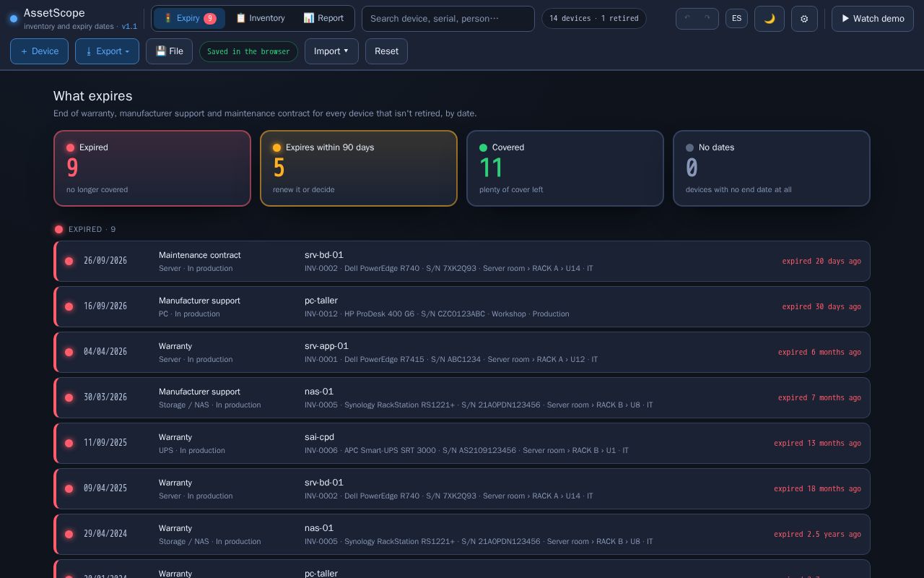Image resolution: width=924 pixels, height=578 pixels.
Task: Click the red dot on the 09/04/2025 row
Action: tap(69, 488)
